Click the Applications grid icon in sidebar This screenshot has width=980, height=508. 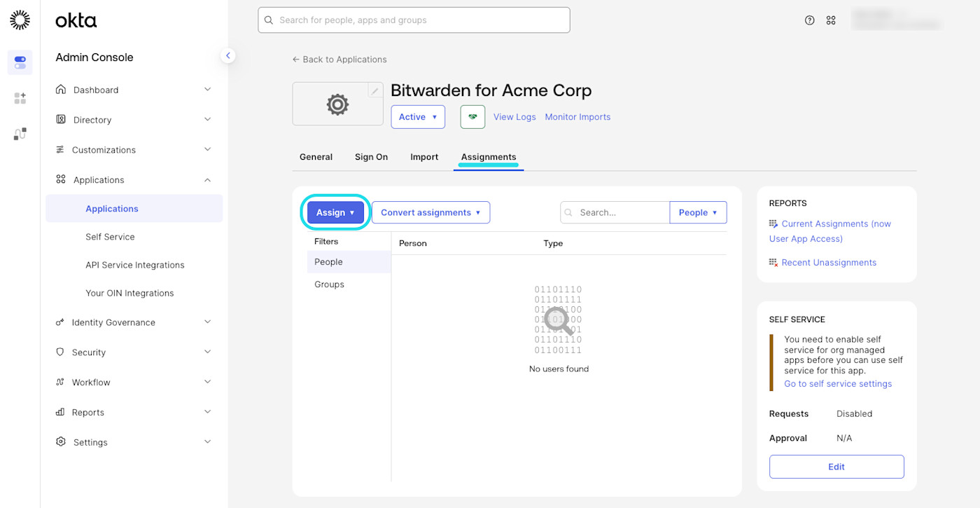[x=61, y=180]
